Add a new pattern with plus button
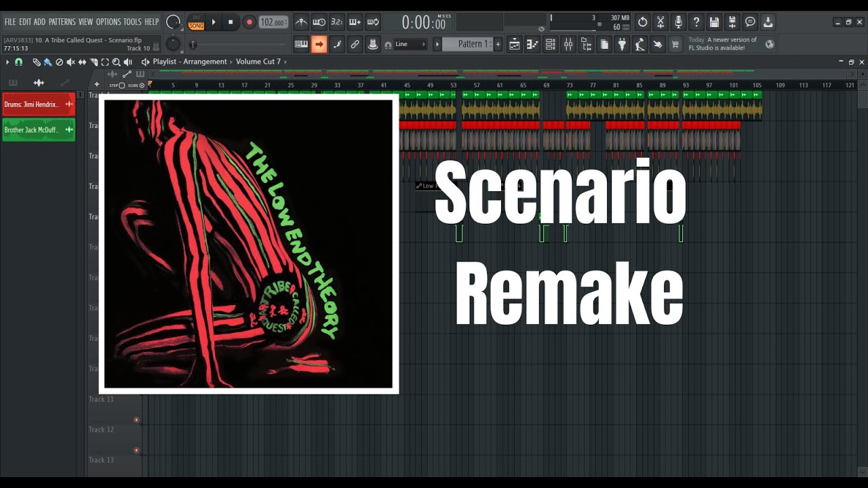868x488 pixels. pyautogui.click(x=498, y=44)
